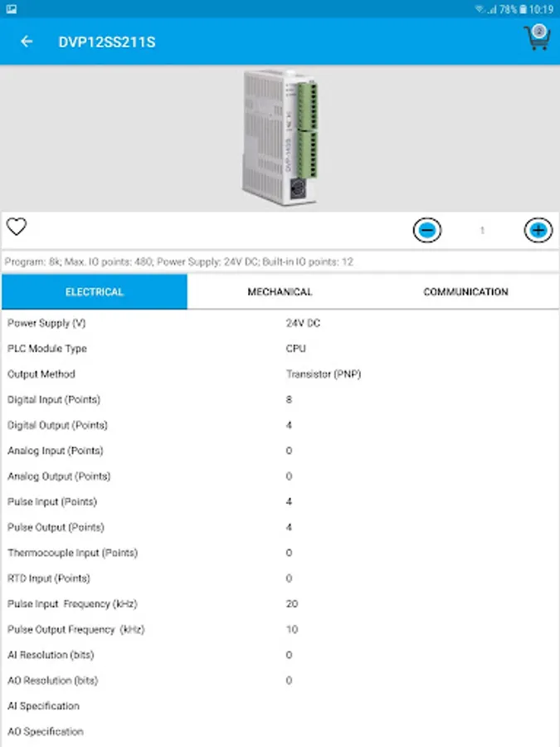Image resolution: width=560 pixels, height=747 pixels.
Task: Tap the PLC product image
Action: [280, 138]
